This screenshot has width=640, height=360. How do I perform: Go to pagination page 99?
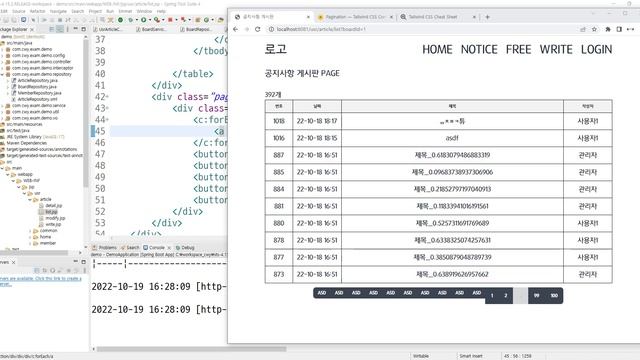coord(536,296)
